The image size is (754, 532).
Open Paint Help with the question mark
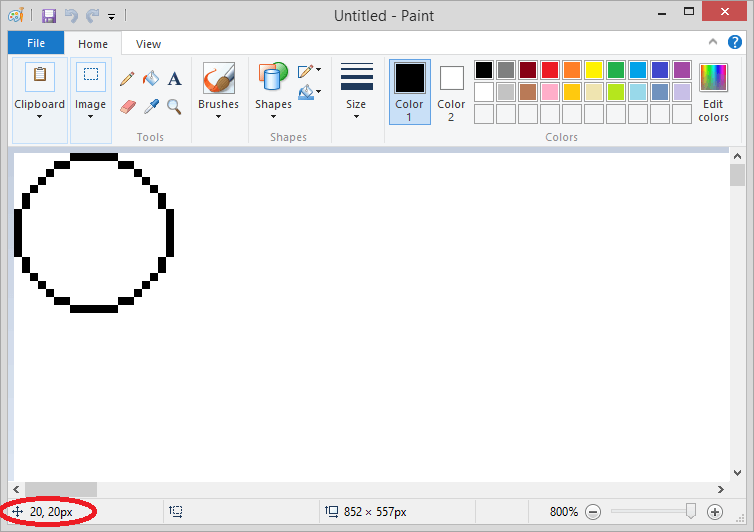[x=734, y=42]
